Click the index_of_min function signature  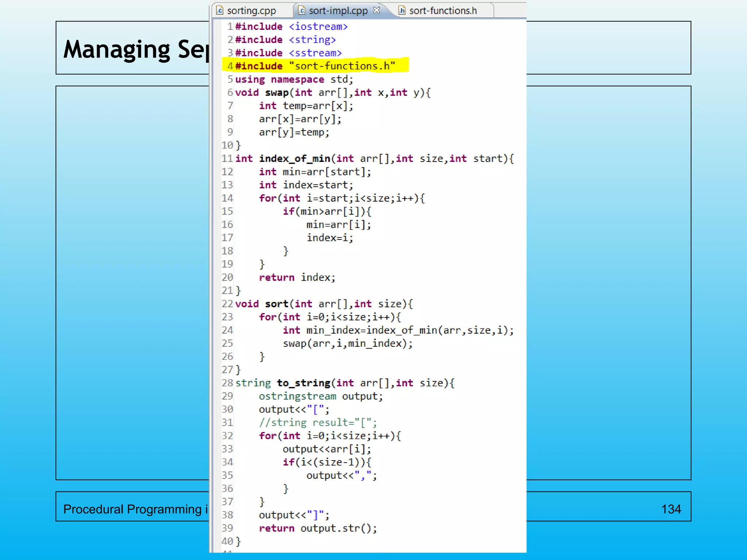click(x=375, y=159)
